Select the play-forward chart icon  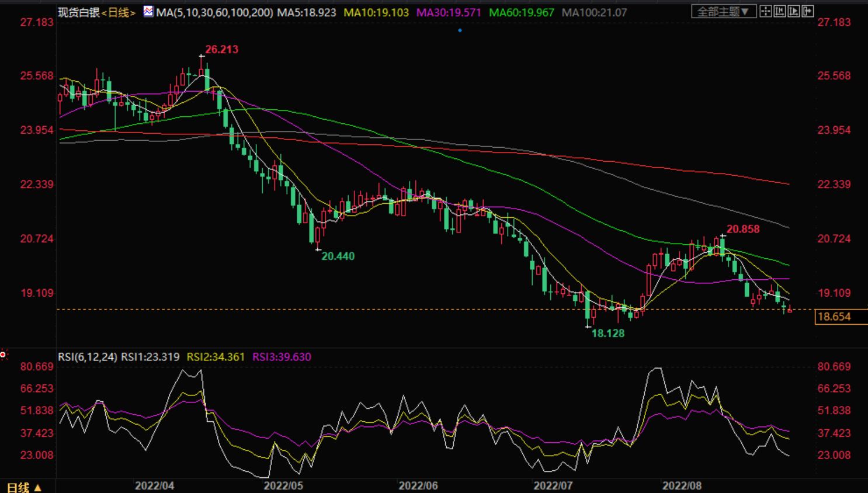(794, 11)
